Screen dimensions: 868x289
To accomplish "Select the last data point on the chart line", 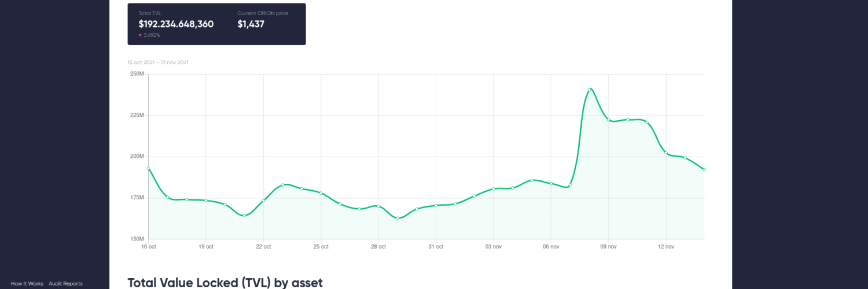I will pos(704,169).
